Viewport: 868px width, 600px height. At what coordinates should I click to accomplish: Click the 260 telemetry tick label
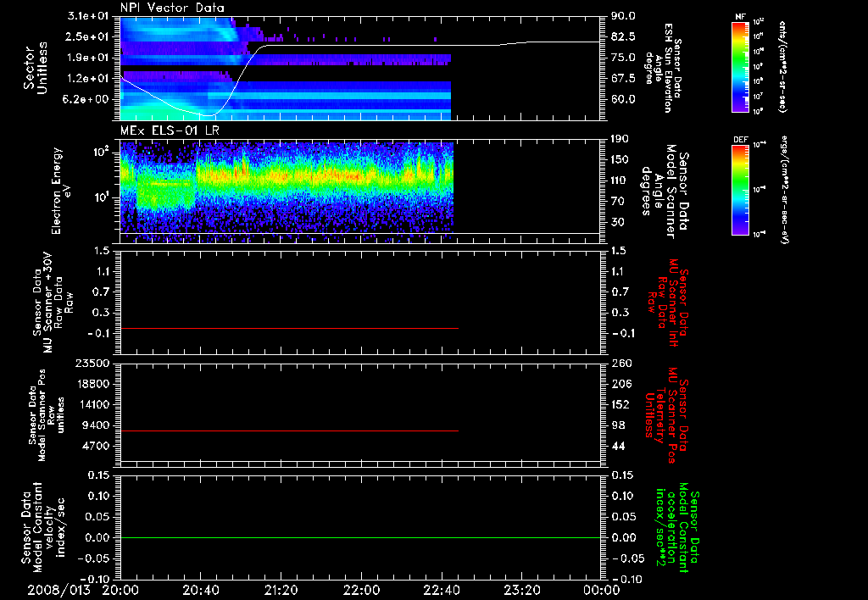coord(621,363)
